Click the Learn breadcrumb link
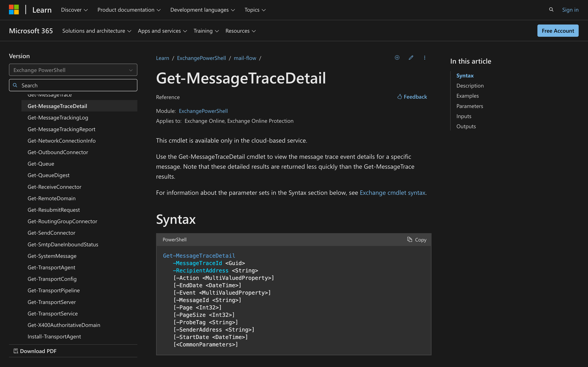This screenshot has width=588, height=367. coord(163,58)
